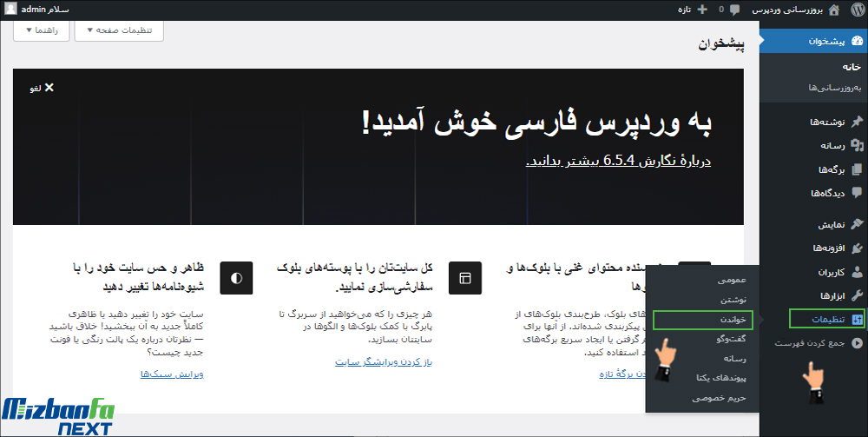868x437 pixels.
Task: Click the wrench icon beside ابزارها
Action: pyautogui.click(x=857, y=295)
